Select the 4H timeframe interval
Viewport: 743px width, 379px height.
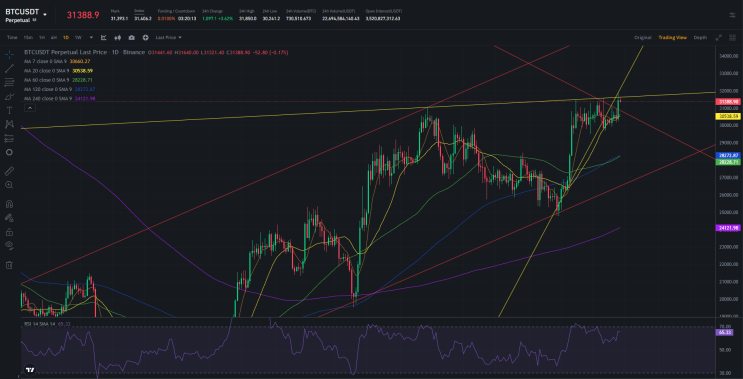[54, 37]
